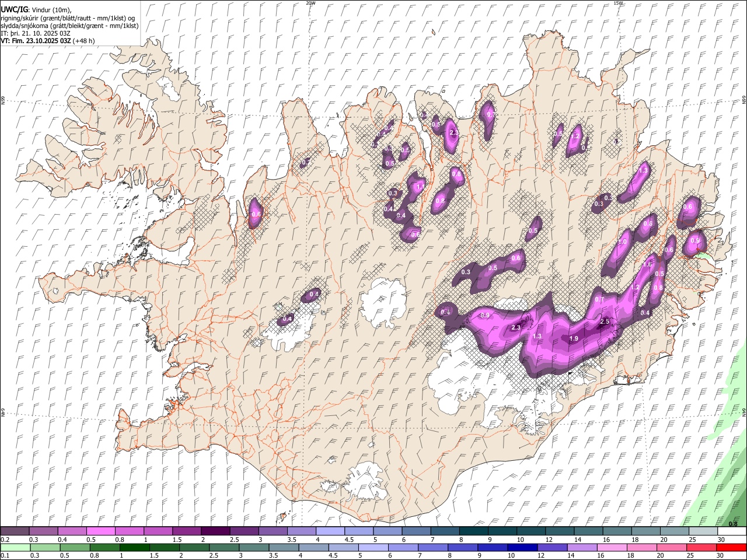Click the red bottom-row swatch above 25
The image size is (747, 560).
(x=700, y=548)
